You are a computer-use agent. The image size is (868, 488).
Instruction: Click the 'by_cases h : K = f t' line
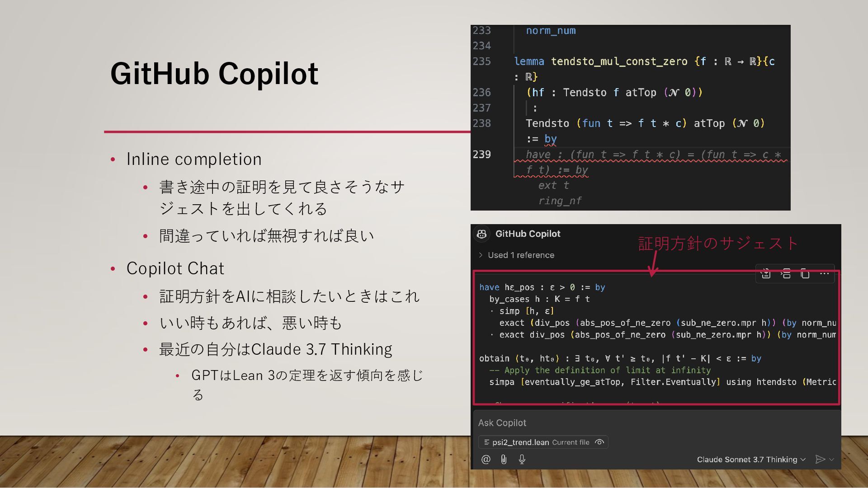coord(539,299)
